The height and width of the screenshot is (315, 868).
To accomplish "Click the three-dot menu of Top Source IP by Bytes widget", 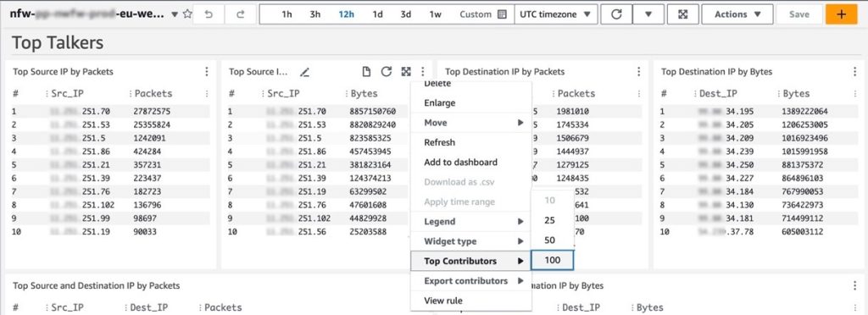I will pyautogui.click(x=423, y=72).
